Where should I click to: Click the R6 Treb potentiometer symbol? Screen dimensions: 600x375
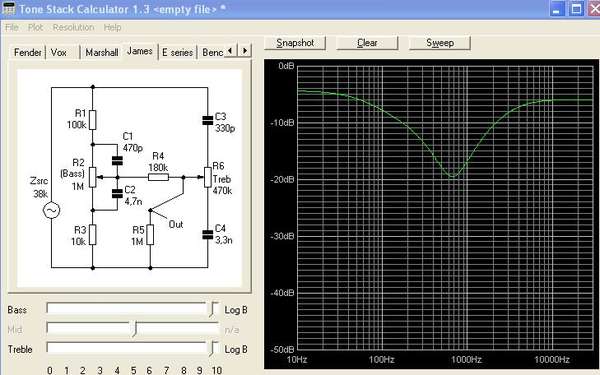pos(207,177)
